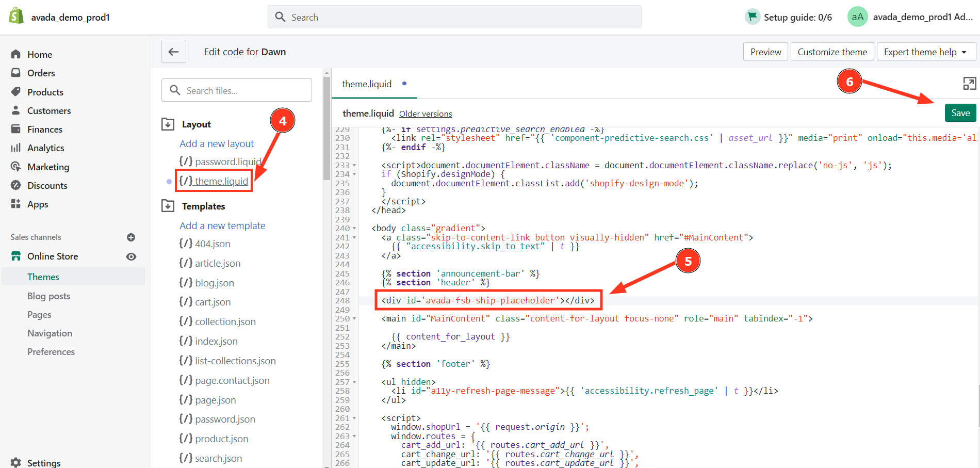This screenshot has height=468, width=980.
Task: Open the Home icon in sidebar
Action: [x=16, y=54]
